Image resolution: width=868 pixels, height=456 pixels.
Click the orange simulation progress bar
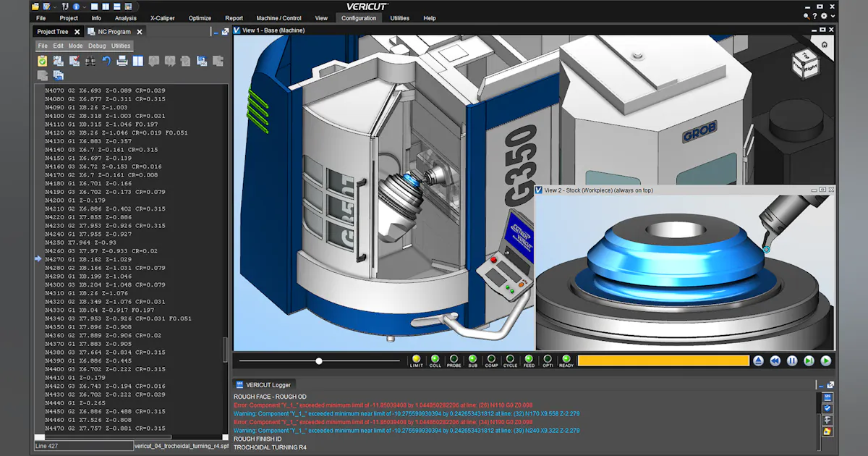(663, 360)
